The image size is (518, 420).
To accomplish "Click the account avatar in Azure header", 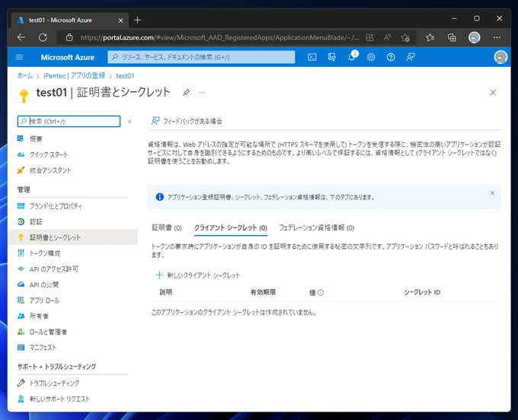I will click(x=500, y=57).
